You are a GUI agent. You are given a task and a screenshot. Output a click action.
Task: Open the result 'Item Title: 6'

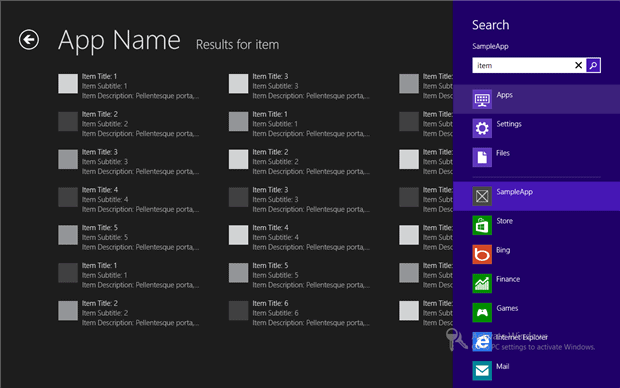[x=299, y=313]
